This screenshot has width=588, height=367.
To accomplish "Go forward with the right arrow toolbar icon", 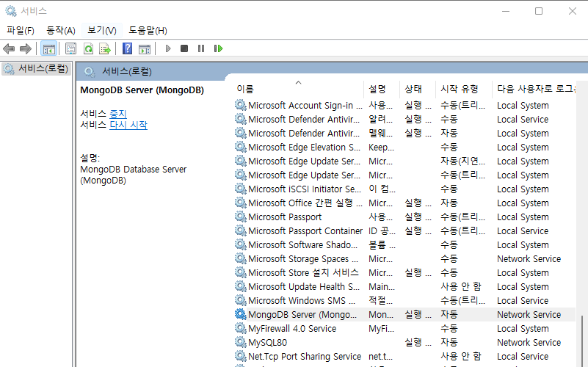I will (26, 48).
